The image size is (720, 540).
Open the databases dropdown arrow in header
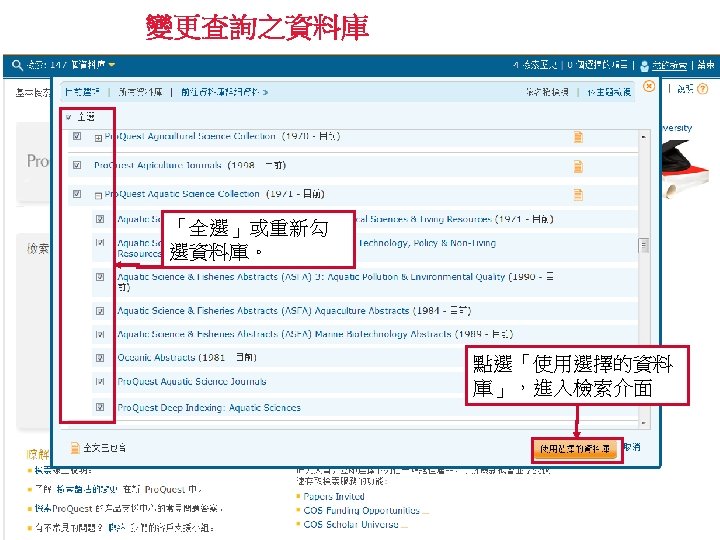pyautogui.click(x=112, y=65)
